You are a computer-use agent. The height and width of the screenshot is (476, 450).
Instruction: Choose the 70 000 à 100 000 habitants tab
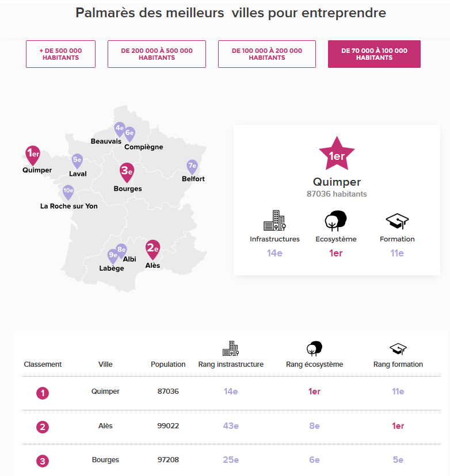click(375, 54)
